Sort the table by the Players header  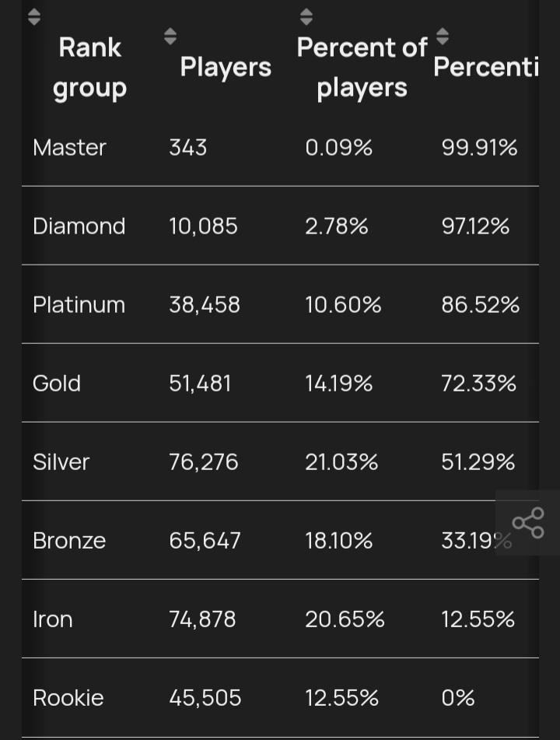(x=225, y=67)
